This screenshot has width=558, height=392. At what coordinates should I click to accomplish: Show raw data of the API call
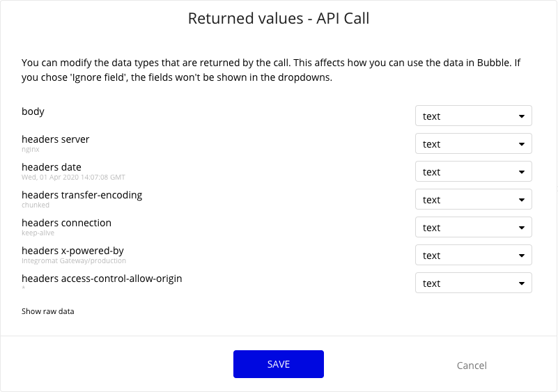point(47,311)
